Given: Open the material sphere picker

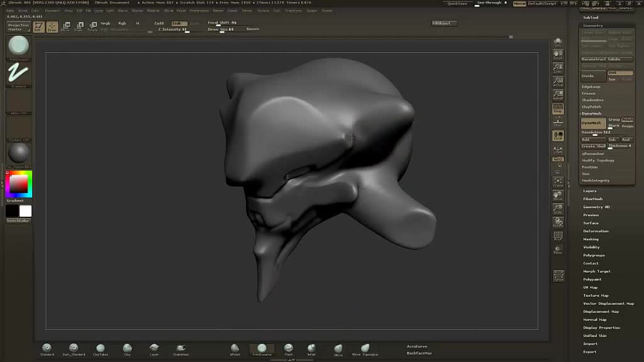Looking at the screenshot, I should pyautogui.click(x=18, y=153).
